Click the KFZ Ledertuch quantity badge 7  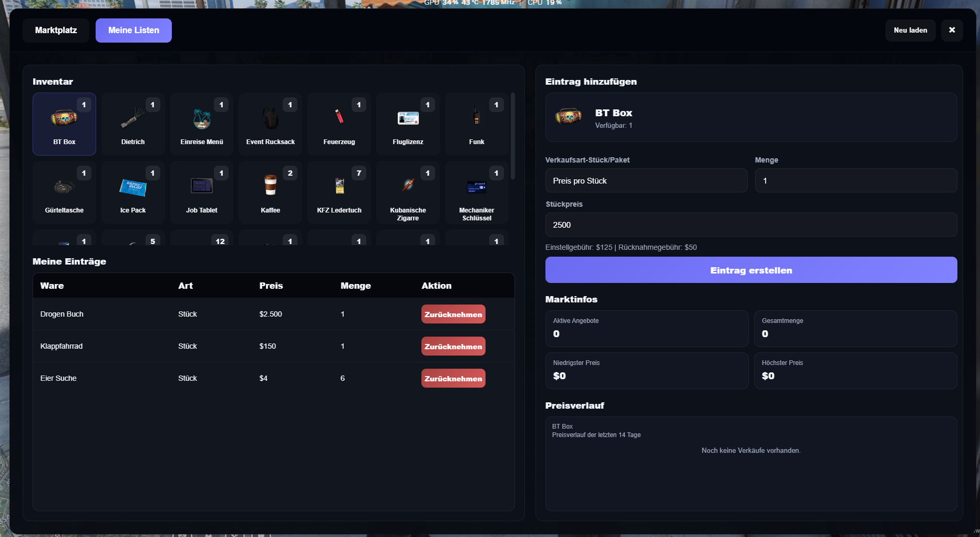[x=359, y=173]
